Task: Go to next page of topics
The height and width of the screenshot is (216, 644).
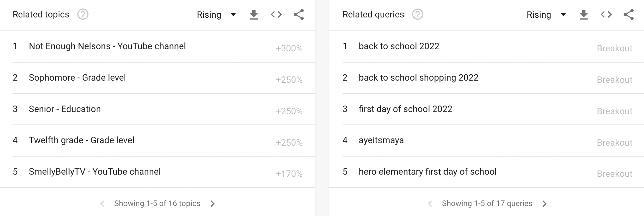Action: pyautogui.click(x=213, y=204)
